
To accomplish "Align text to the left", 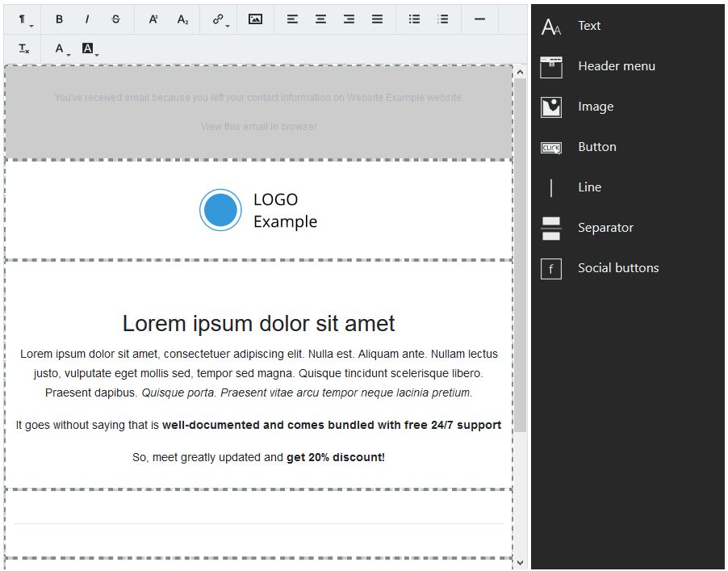I will pyautogui.click(x=292, y=19).
